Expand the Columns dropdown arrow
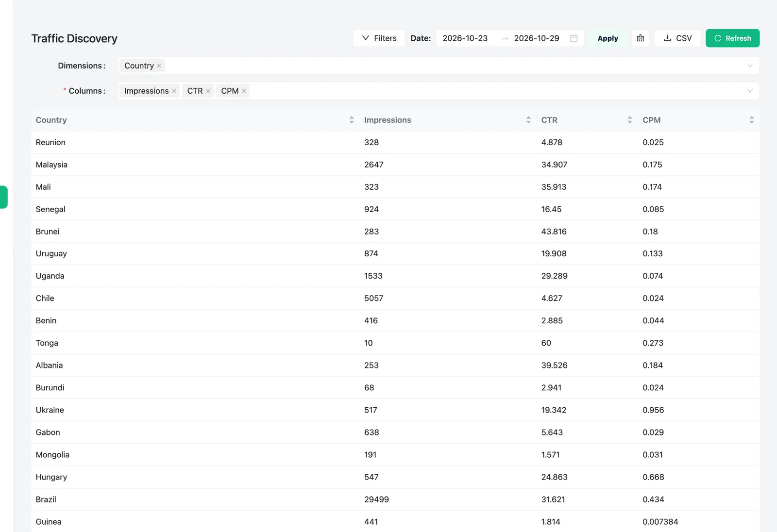The image size is (777, 532). 750,91
